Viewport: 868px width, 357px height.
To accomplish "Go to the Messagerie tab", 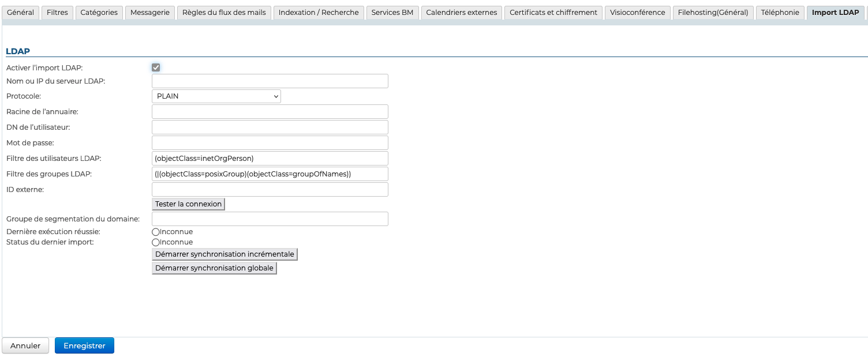I will click(150, 13).
